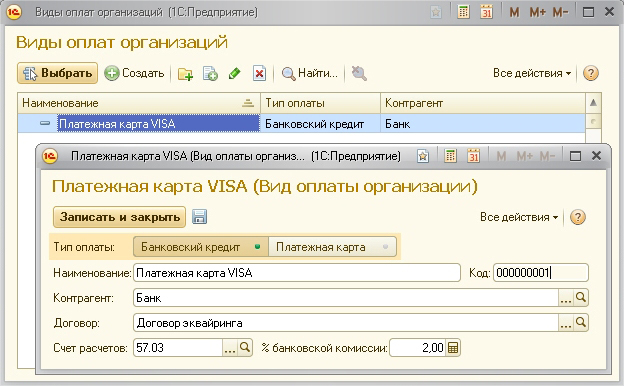Click the copy item icon in the toolbar

tap(210, 74)
